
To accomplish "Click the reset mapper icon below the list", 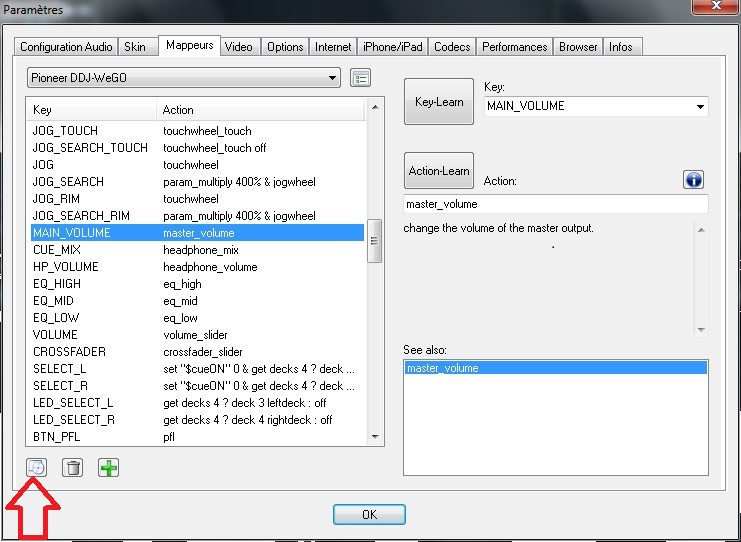I will [x=36, y=467].
